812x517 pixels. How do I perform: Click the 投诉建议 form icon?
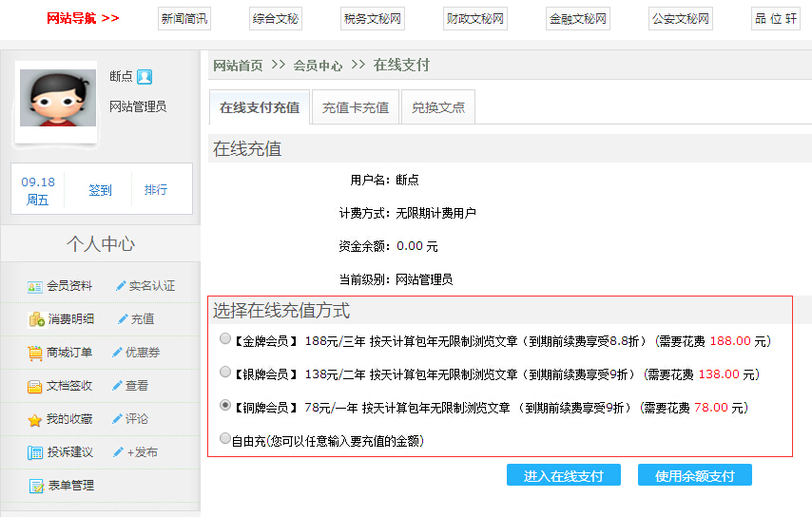point(35,452)
